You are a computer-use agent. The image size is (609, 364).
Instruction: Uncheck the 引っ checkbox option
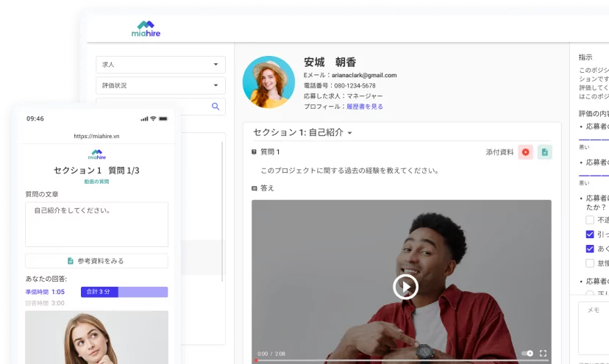[x=590, y=234]
